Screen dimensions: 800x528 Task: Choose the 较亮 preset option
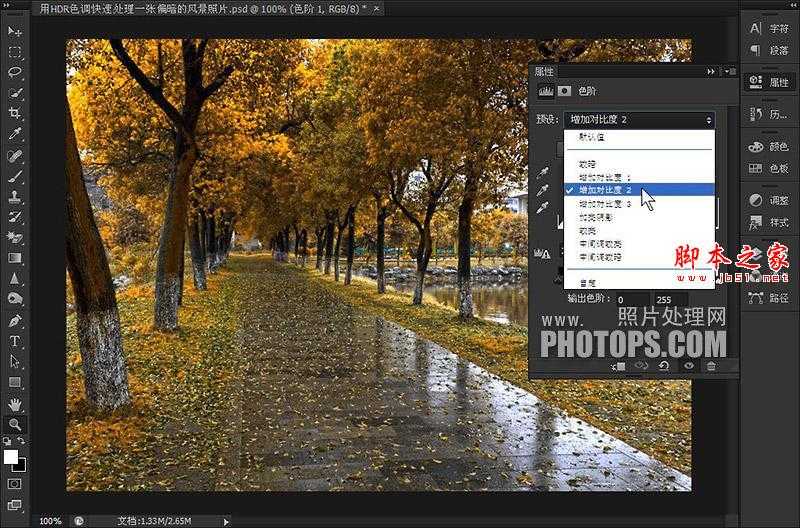(x=639, y=231)
